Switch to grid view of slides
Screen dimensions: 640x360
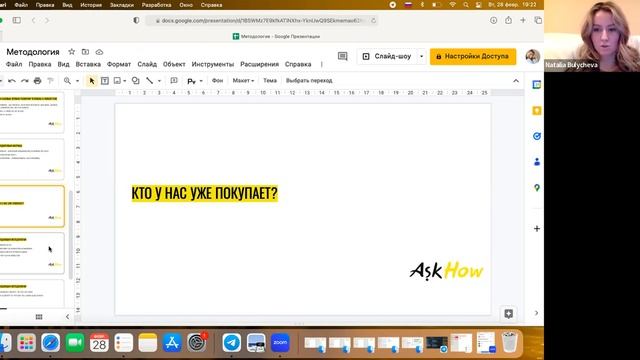(39, 317)
